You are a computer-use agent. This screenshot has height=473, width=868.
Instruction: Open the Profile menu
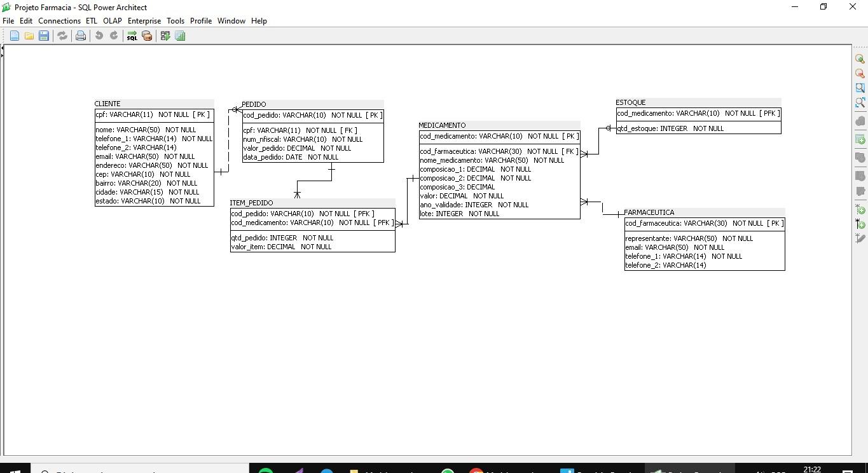click(201, 21)
